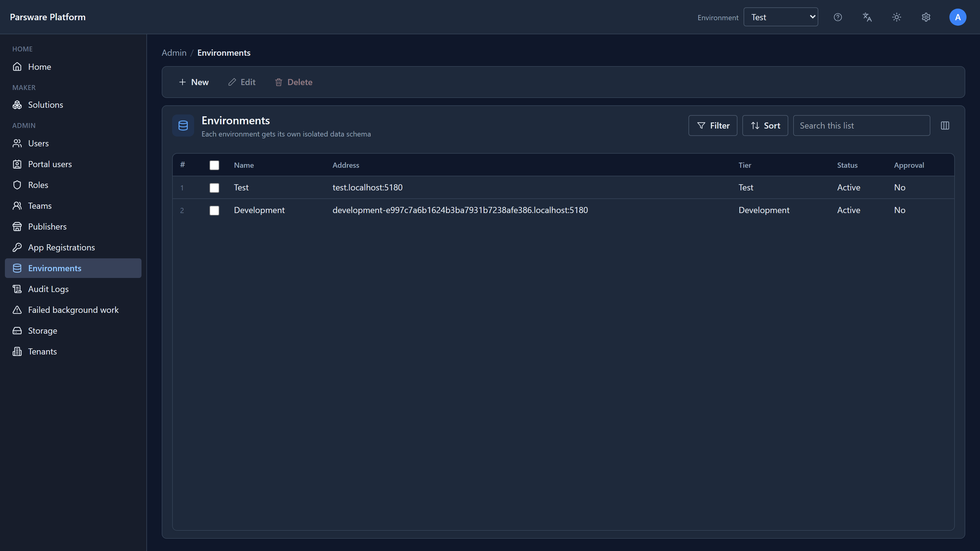Go to Teams in the sidebar
980x551 pixels.
(73, 206)
